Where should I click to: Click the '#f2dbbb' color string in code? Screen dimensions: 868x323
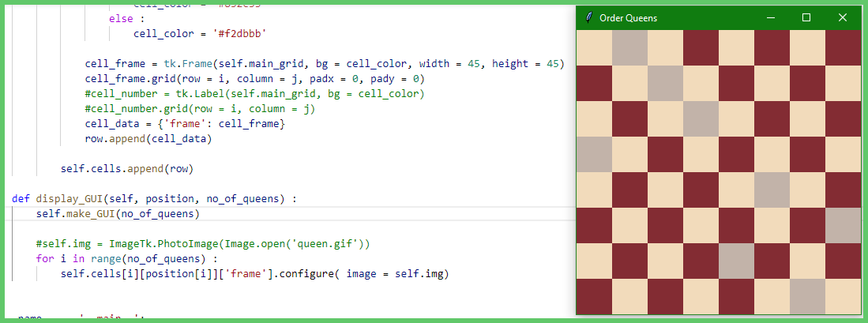coord(239,34)
